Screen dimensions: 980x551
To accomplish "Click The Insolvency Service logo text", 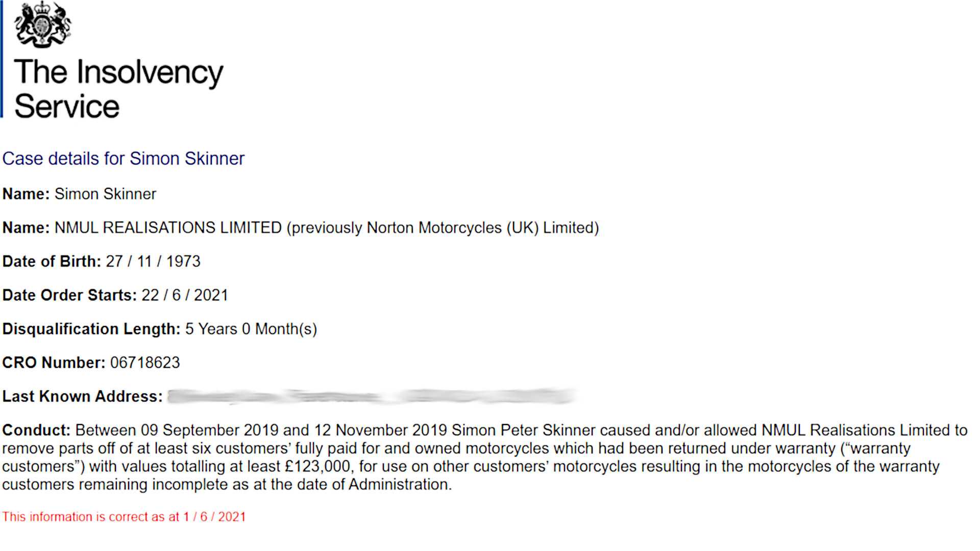I will (x=118, y=88).
